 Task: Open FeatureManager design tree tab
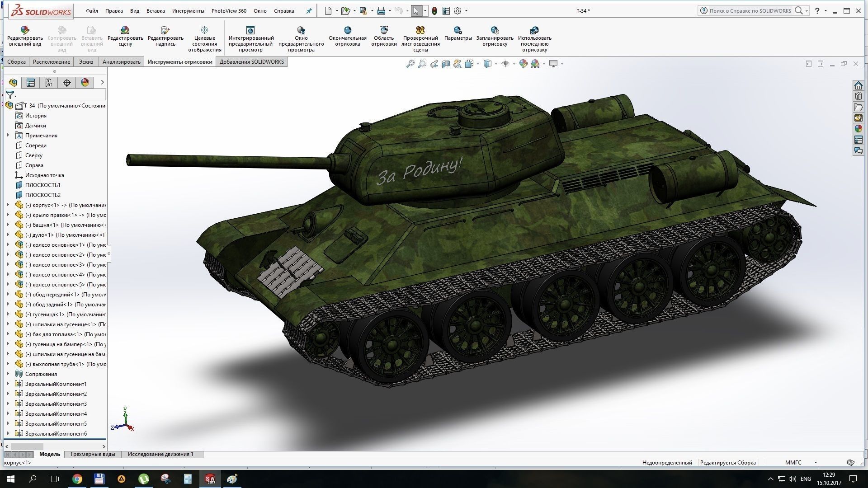click(x=13, y=82)
